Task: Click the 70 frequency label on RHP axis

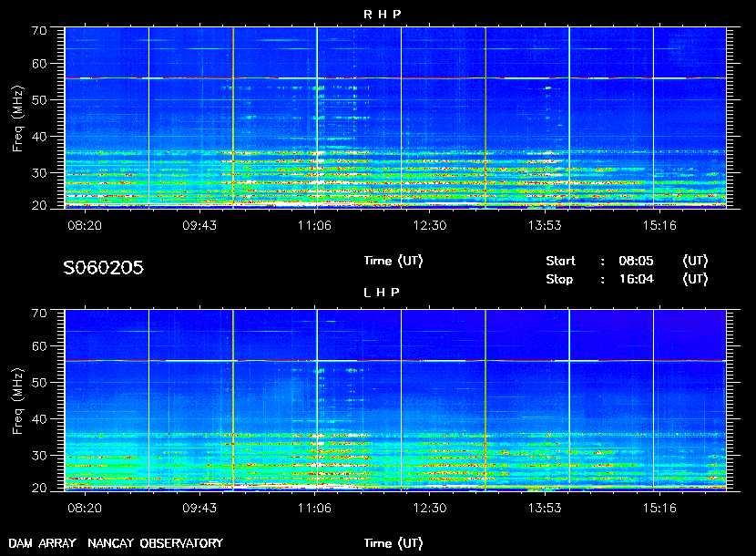Action: [39, 31]
